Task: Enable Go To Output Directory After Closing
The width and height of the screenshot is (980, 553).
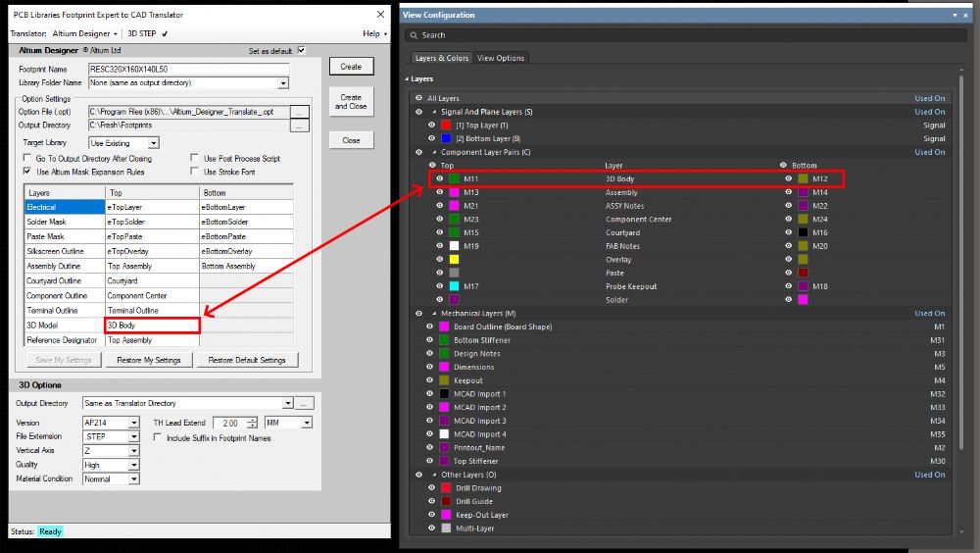Action: (27, 158)
